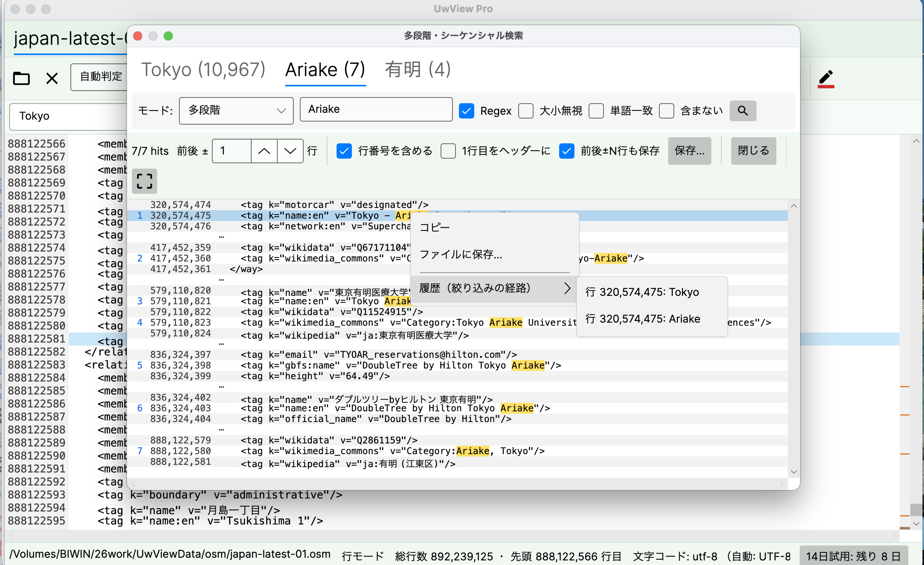Uncheck 前後±N行も保存 option
Image resolution: width=924 pixels, height=565 pixels.
point(567,151)
